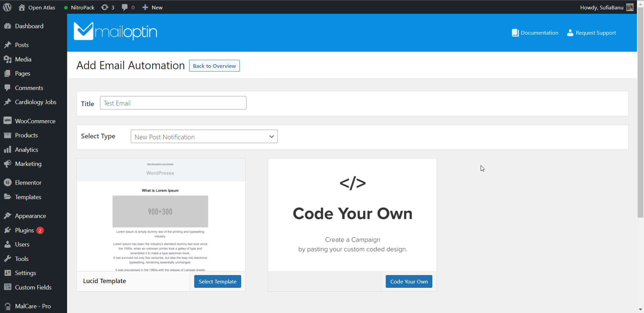Click the Tools wrench icon
This screenshot has width=644, height=313.
coord(7,259)
